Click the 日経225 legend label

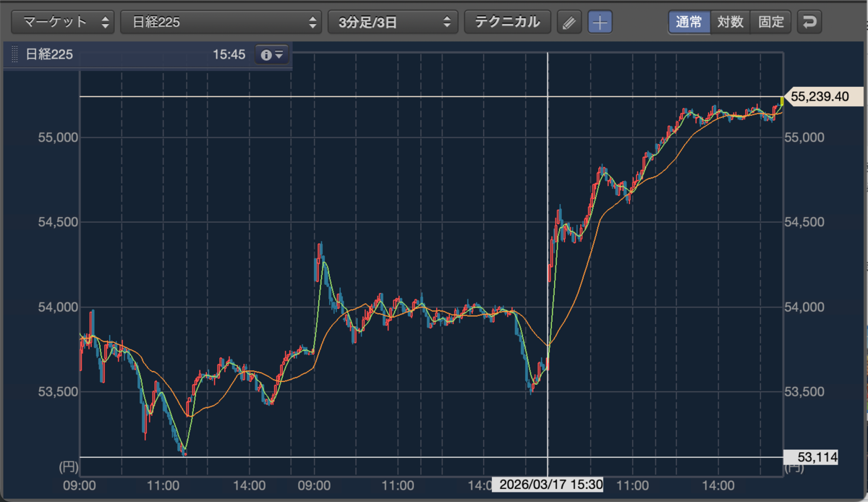[x=49, y=54]
